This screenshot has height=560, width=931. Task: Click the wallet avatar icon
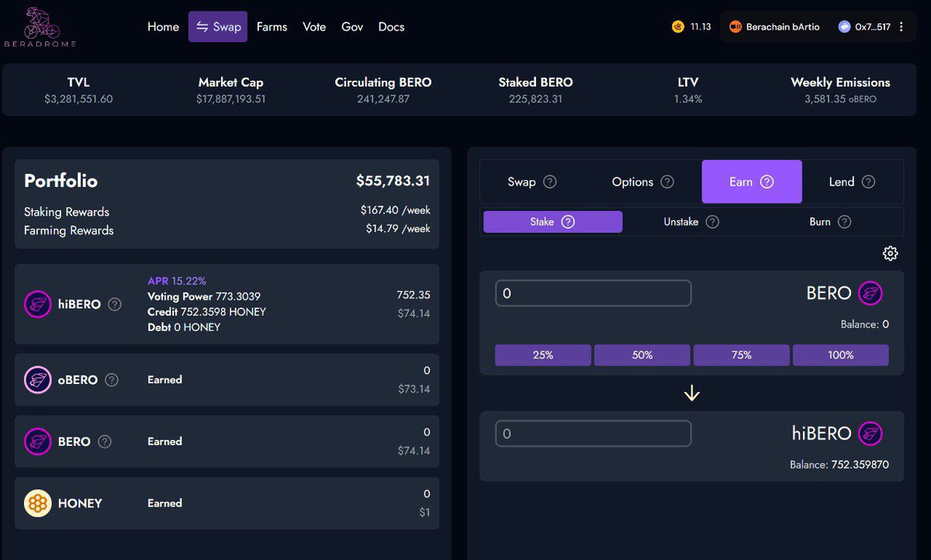click(x=844, y=26)
